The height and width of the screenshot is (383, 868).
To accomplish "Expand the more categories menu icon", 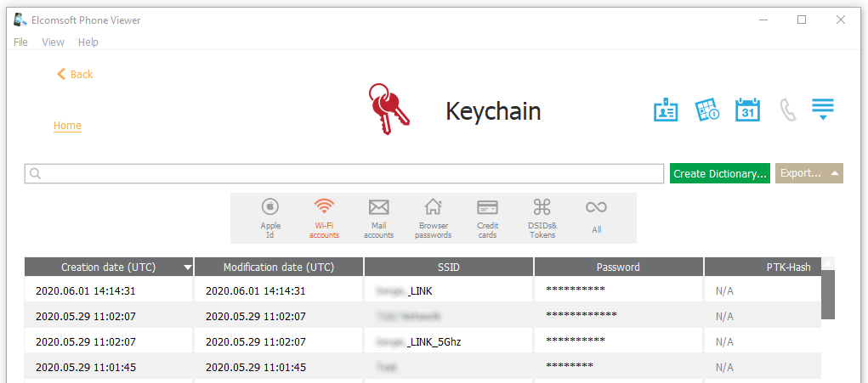I will point(822,110).
